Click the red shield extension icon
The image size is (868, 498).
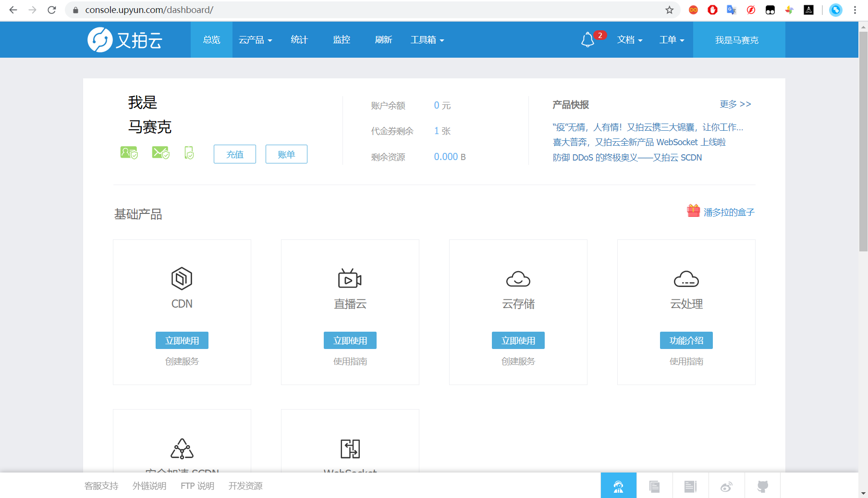712,10
